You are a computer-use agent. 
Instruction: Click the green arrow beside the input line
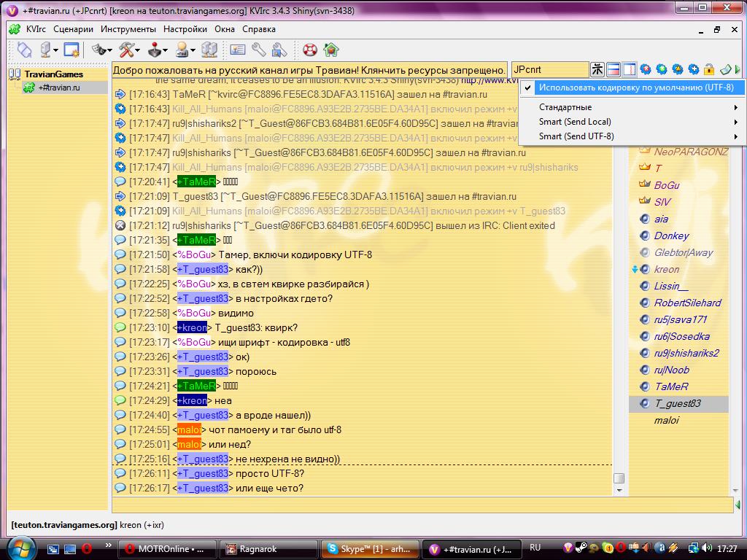pos(738,505)
